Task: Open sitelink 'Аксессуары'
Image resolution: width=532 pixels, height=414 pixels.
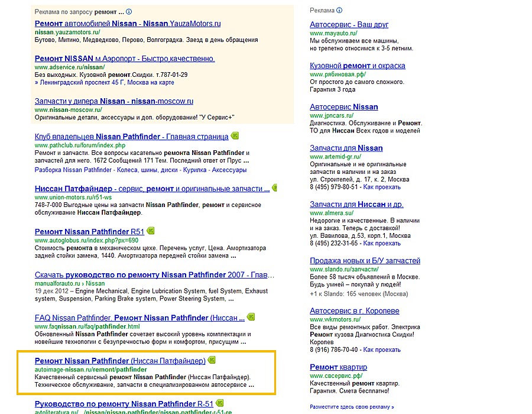Action: coord(229,170)
